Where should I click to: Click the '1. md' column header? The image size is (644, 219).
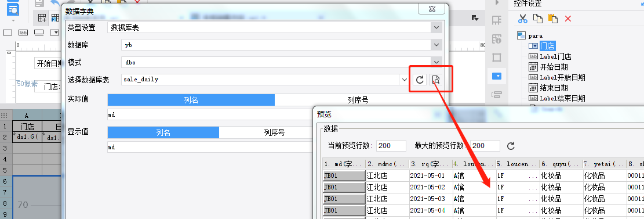point(344,164)
